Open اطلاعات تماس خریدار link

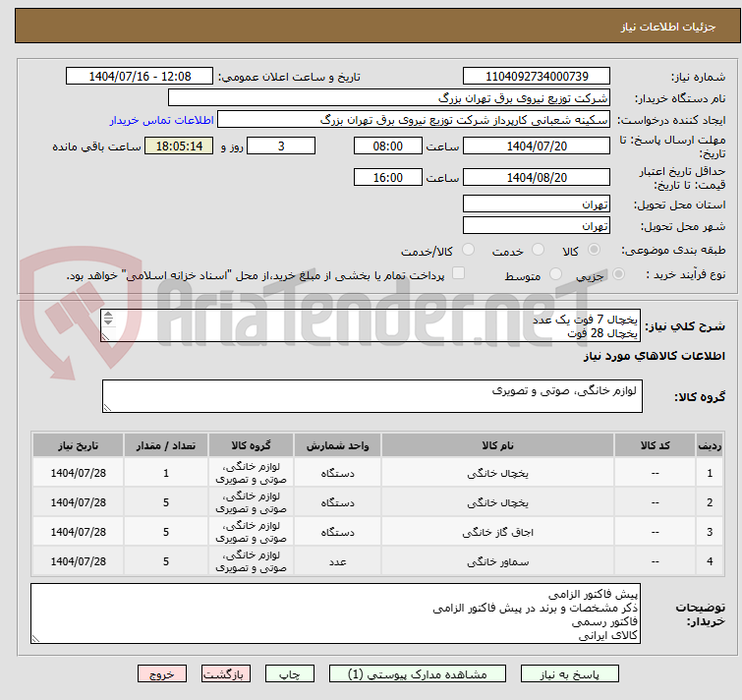tap(162, 120)
